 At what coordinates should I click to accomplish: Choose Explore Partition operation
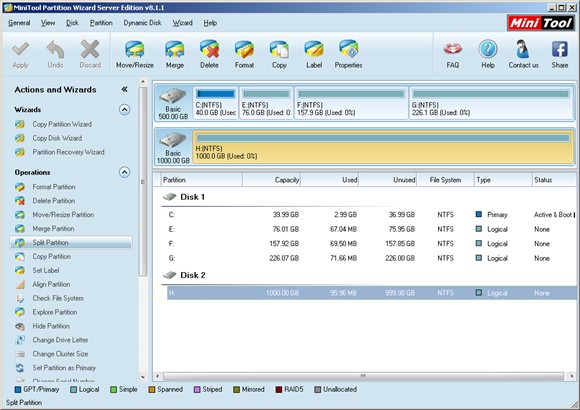(x=55, y=312)
